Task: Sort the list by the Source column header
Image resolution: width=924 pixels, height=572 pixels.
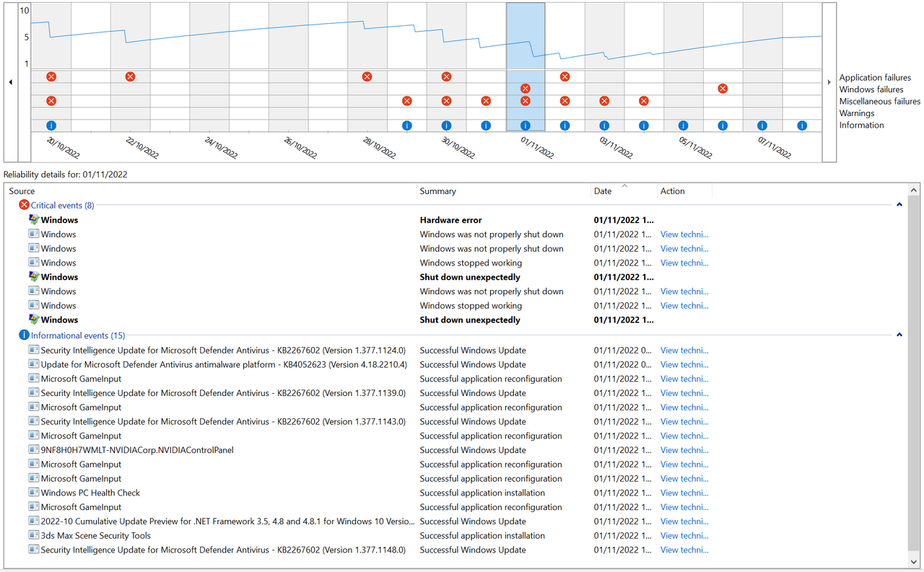Action: pos(211,191)
